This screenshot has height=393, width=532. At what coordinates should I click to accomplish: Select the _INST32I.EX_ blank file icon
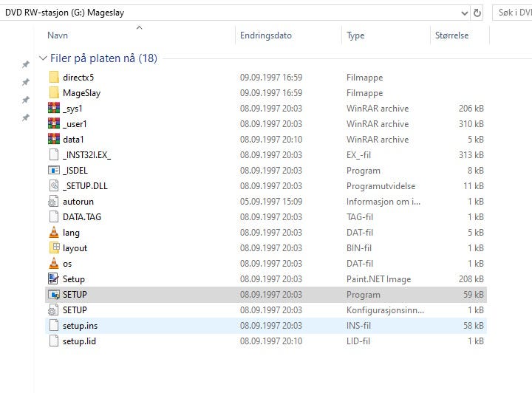pos(54,155)
